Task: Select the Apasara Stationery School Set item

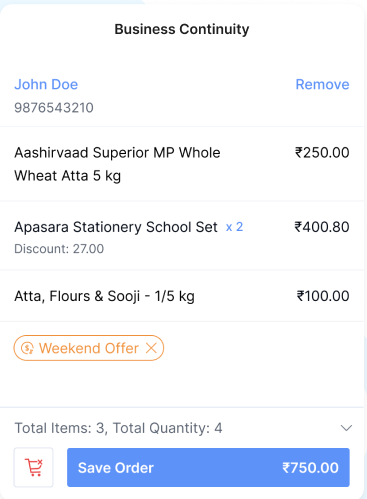Action: pyautogui.click(x=182, y=236)
